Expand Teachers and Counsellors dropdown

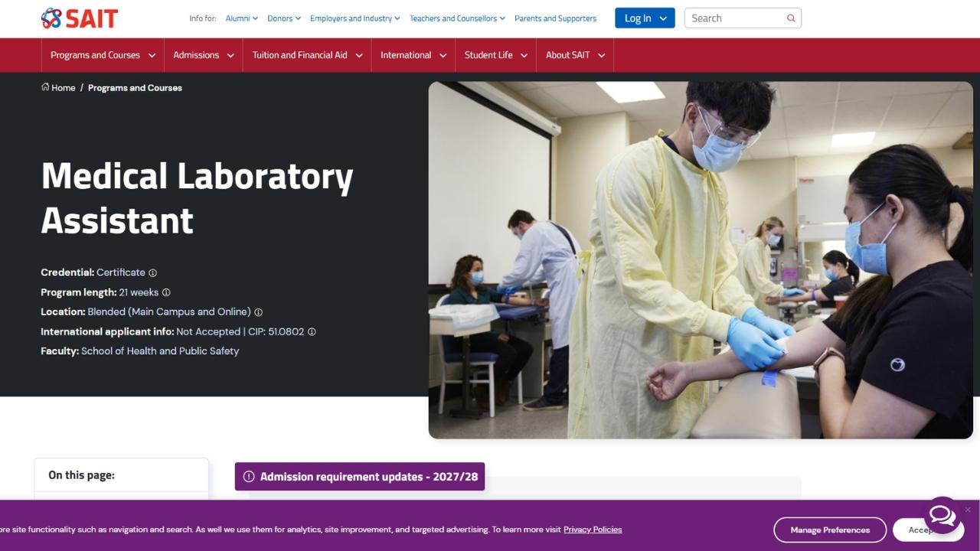(x=457, y=18)
